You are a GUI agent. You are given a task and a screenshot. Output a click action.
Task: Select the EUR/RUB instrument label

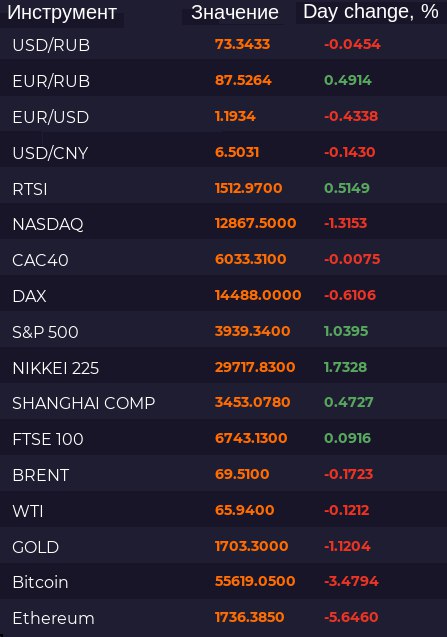coord(51,81)
